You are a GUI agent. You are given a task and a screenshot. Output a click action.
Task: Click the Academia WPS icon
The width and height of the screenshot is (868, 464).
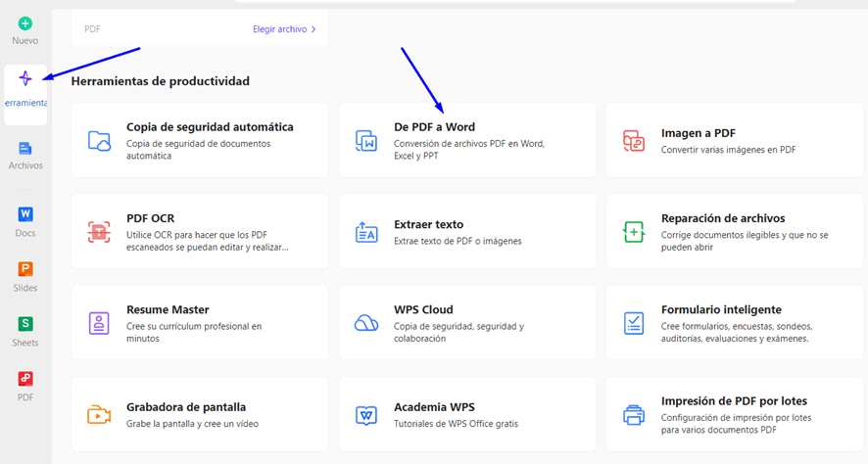[366, 415]
